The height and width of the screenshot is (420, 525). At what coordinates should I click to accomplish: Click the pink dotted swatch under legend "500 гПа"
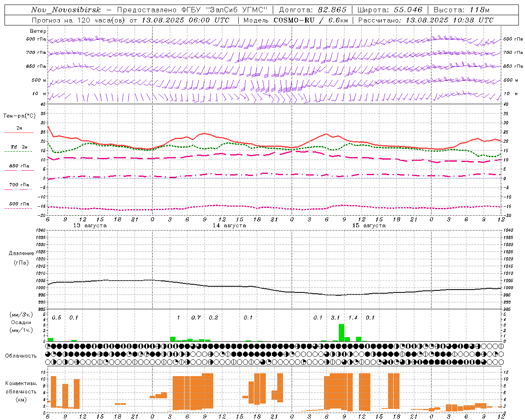[x=19, y=208]
